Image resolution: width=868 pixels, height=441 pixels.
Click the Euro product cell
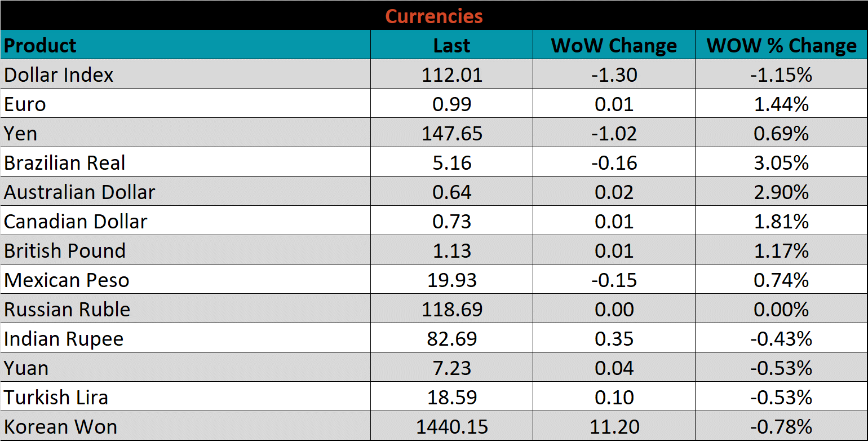25,104
